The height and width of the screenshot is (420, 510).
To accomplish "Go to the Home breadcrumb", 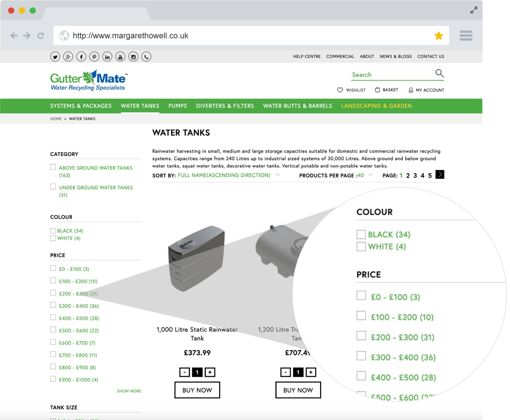I will coord(56,119).
